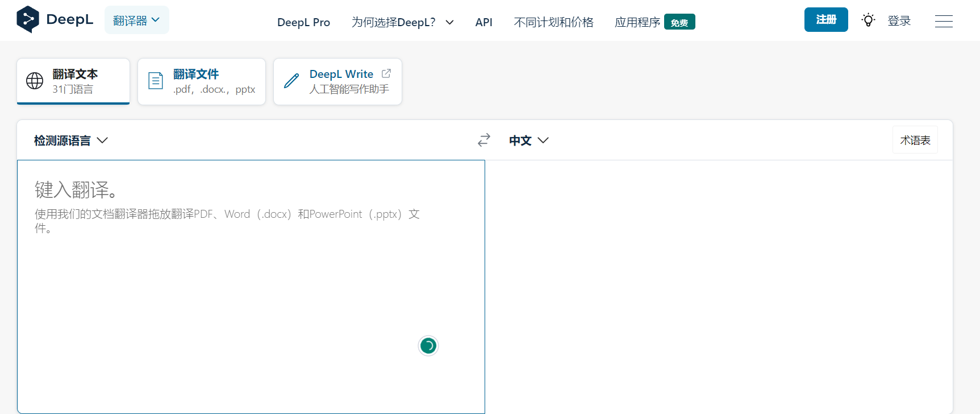Toggle the lightbulb theme icon

[868, 20]
